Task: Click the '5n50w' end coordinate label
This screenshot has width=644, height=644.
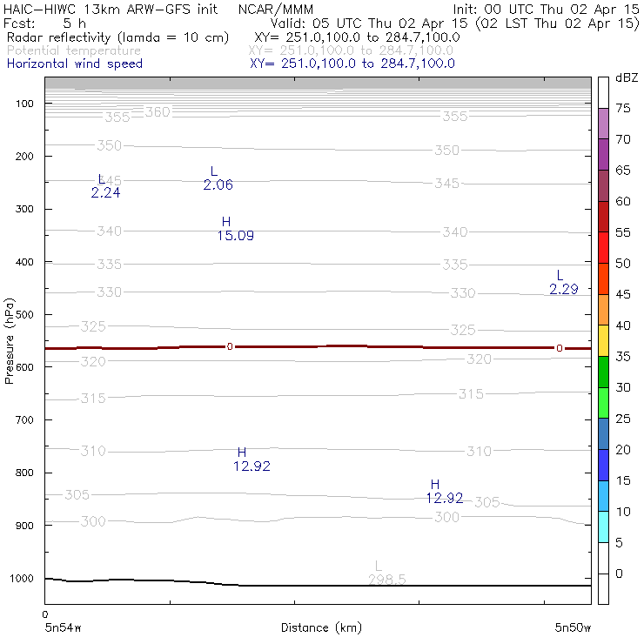Action: tap(573, 627)
